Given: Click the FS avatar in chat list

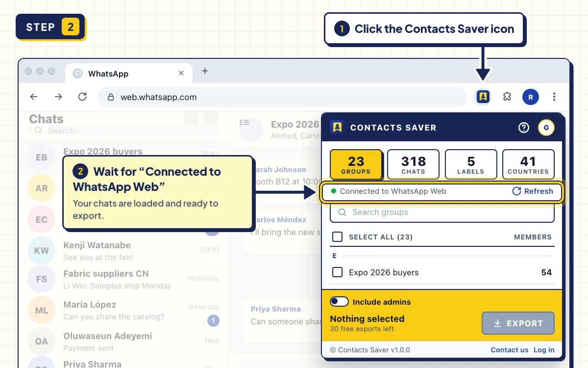Looking at the screenshot, I should 41,279.
